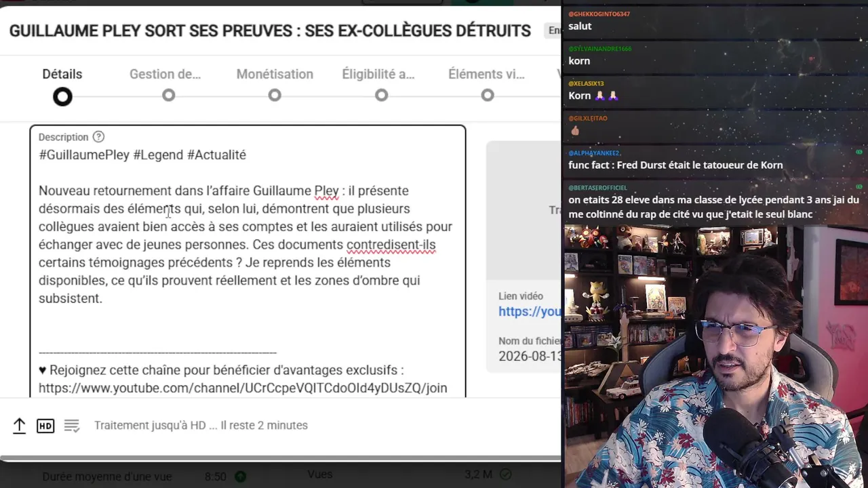Open the Détails step tab
Screen dimensions: 868x488
[x=62, y=75]
